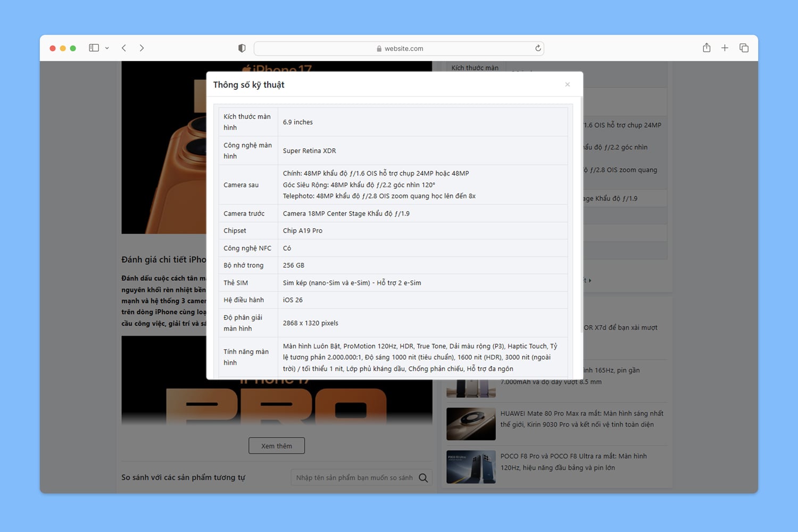Click the POCO F8 Ultra thumbnail image

[x=471, y=467]
